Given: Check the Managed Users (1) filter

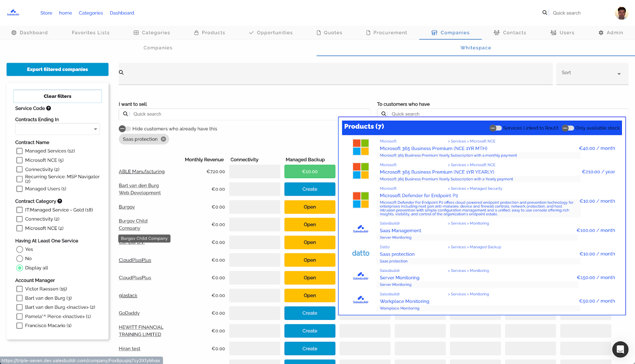Looking at the screenshot, I should (x=19, y=189).
